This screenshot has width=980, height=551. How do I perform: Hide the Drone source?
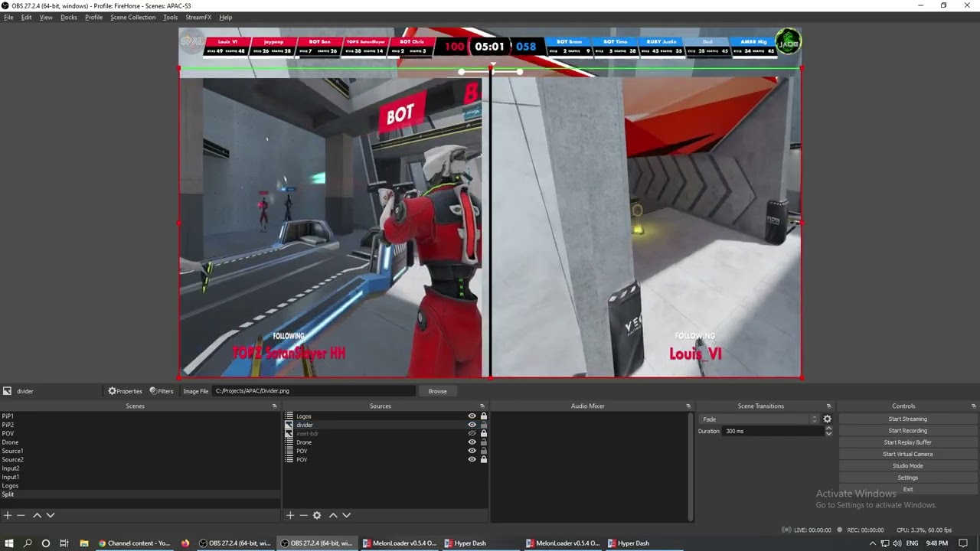click(x=472, y=442)
